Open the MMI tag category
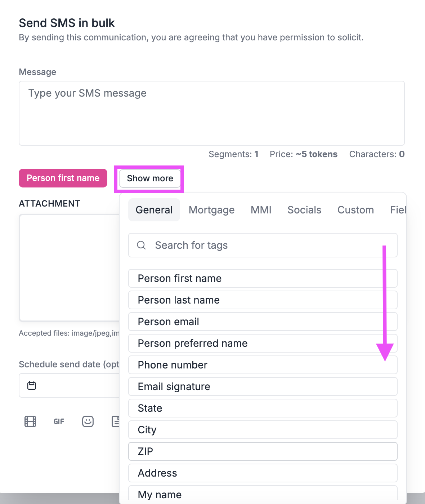This screenshot has height=504, width=425. pos(261,210)
